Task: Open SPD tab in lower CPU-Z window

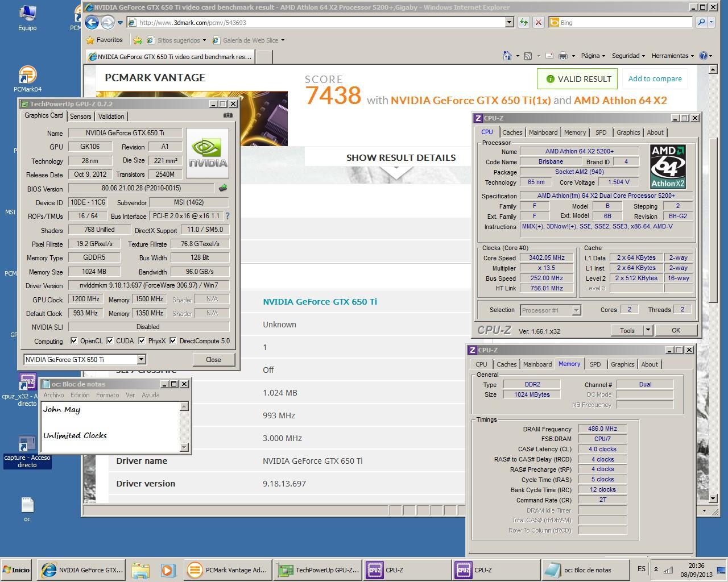Action: tap(595, 364)
